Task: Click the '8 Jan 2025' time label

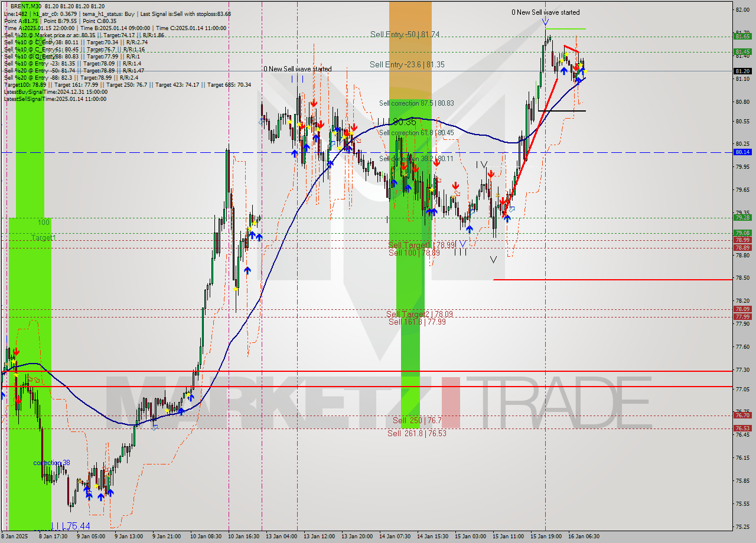Action: pos(15,537)
